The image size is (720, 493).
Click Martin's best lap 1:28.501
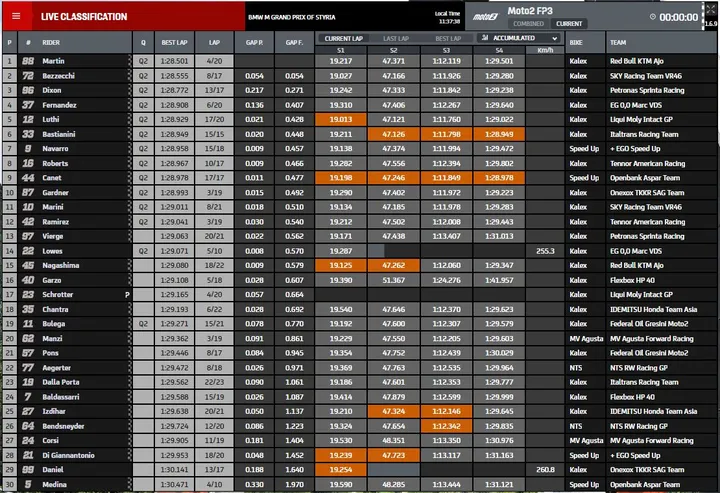click(x=174, y=61)
